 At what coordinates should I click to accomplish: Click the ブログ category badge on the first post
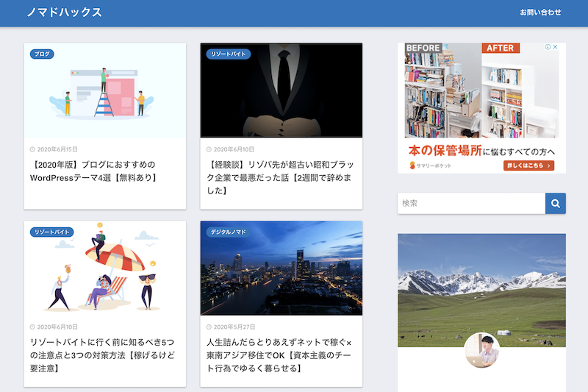pyautogui.click(x=42, y=54)
